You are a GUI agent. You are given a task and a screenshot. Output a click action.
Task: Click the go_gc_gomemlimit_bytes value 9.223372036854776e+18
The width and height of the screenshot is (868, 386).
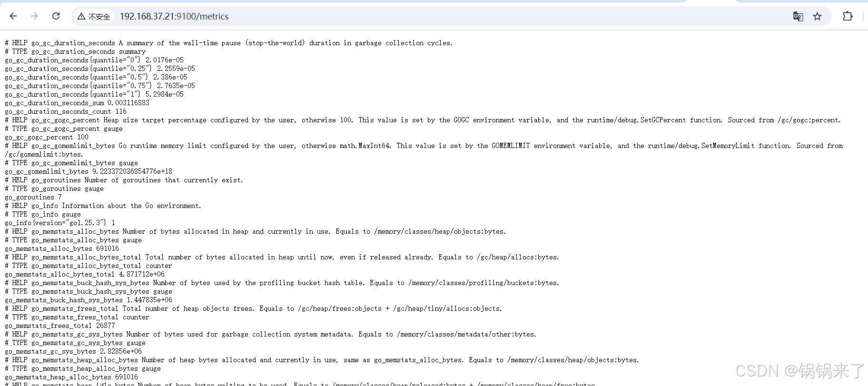[132, 171]
